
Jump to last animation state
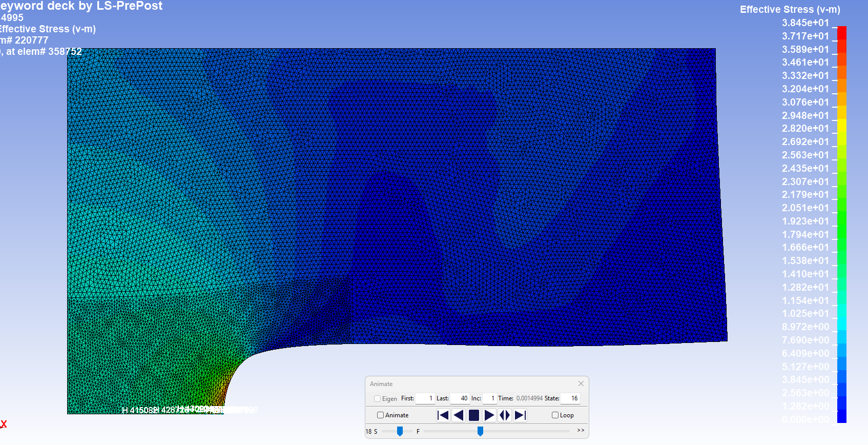(x=520, y=415)
